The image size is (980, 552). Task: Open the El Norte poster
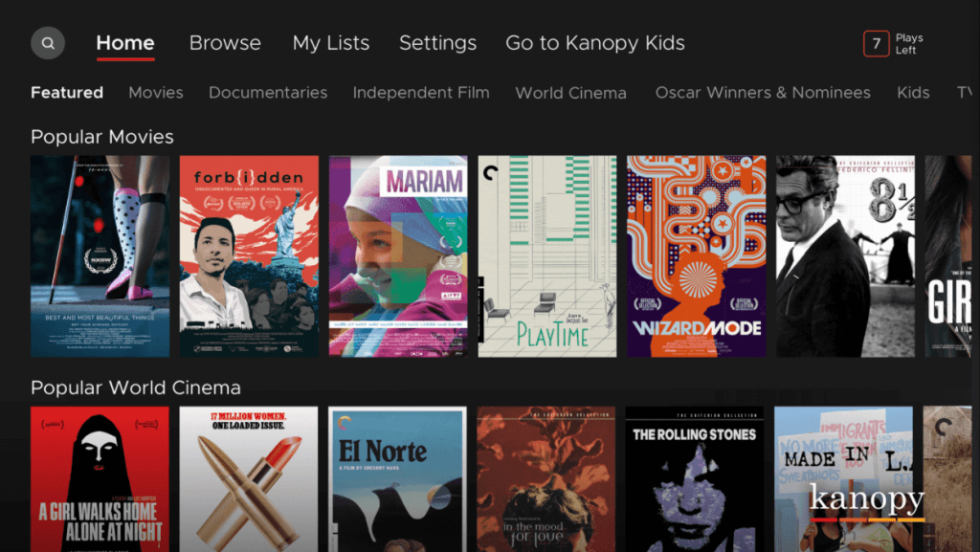pyautogui.click(x=397, y=479)
